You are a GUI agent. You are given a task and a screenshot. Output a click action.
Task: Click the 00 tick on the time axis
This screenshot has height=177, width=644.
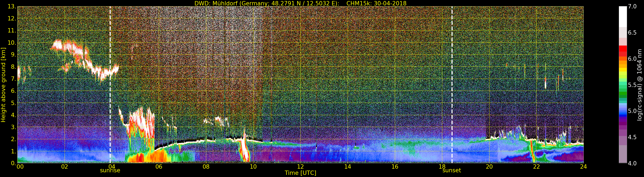pyautogui.click(x=20, y=167)
